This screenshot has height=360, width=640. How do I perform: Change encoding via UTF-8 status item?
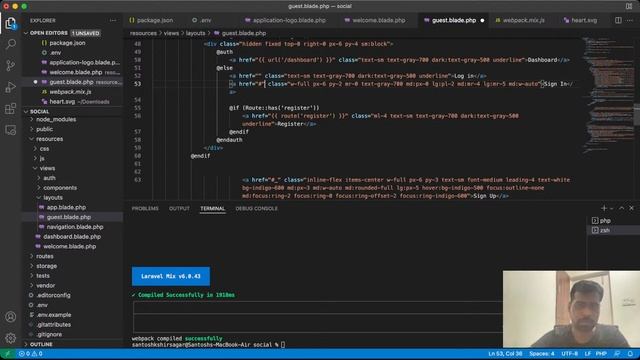click(569, 354)
